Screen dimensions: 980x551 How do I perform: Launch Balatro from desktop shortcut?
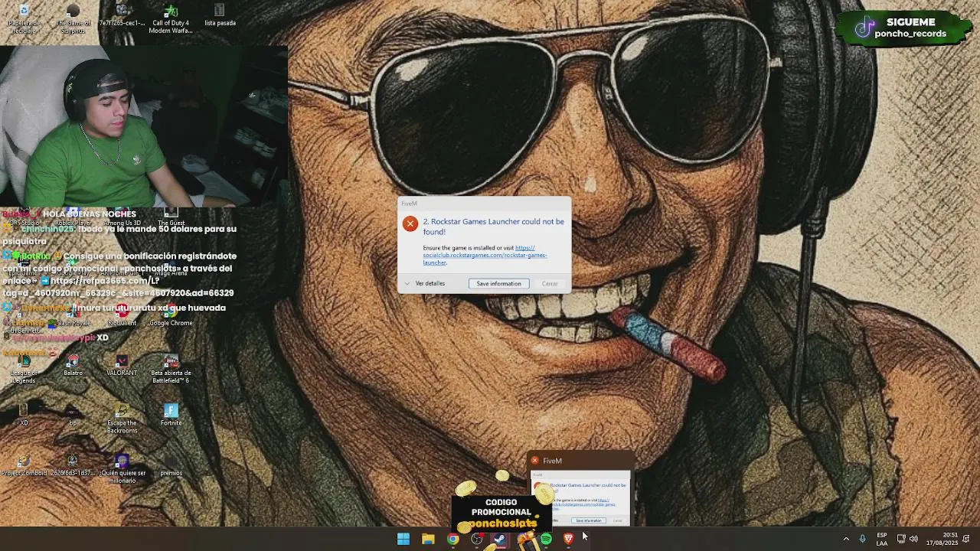tap(73, 366)
